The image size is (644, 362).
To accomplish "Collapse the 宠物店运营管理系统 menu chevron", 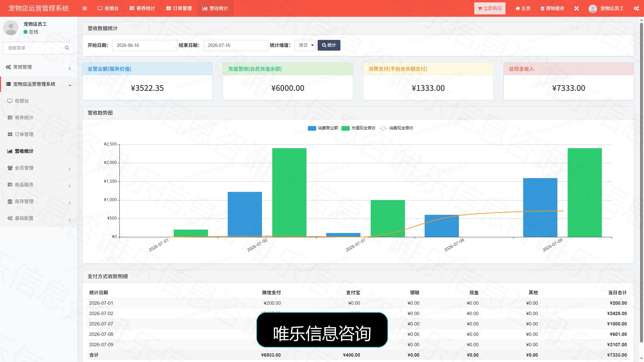I will tap(70, 85).
